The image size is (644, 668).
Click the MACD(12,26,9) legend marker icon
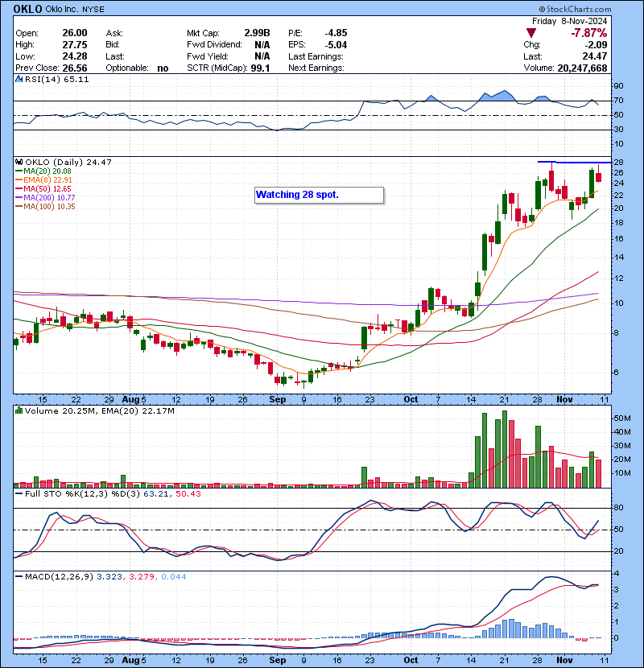pos(18,576)
